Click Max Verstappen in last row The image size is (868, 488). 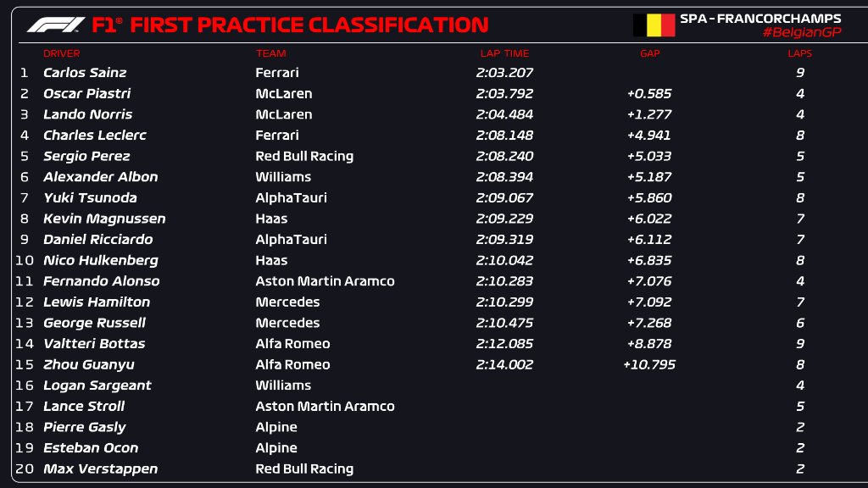100,469
